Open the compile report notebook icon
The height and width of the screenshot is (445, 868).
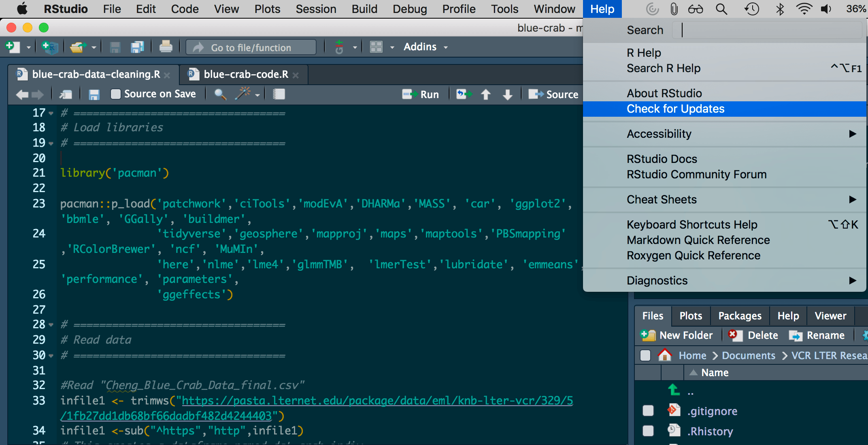pyautogui.click(x=279, y=94)
